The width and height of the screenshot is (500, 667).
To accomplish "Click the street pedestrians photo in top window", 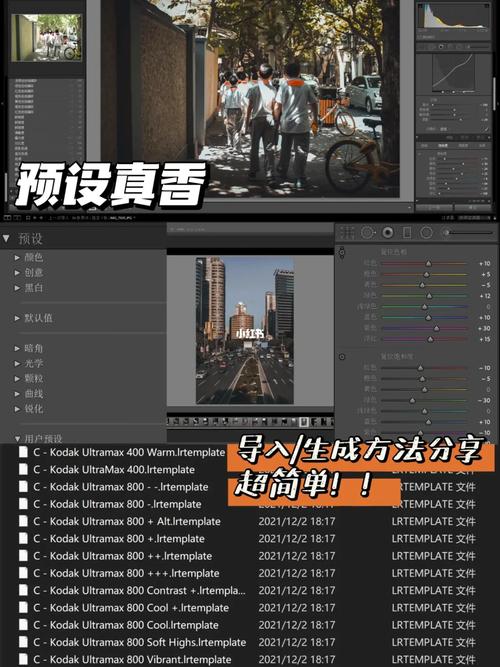I will pyautogui.click(x=251, y=99).
